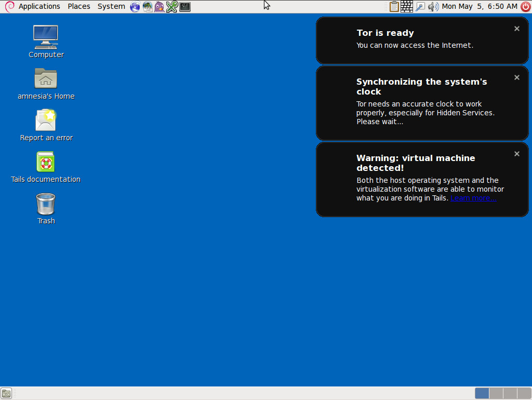This screenshot has width=532, height=400.
Task: Open the volume control speaker icon
Action: [433, 6]
